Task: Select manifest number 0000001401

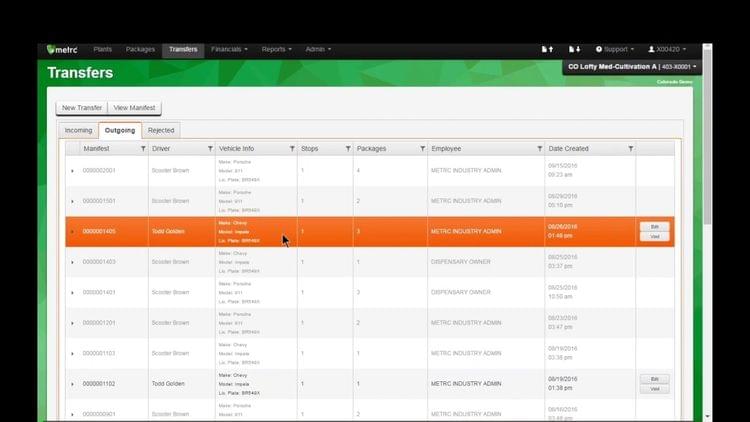Action: pos(99,292)
